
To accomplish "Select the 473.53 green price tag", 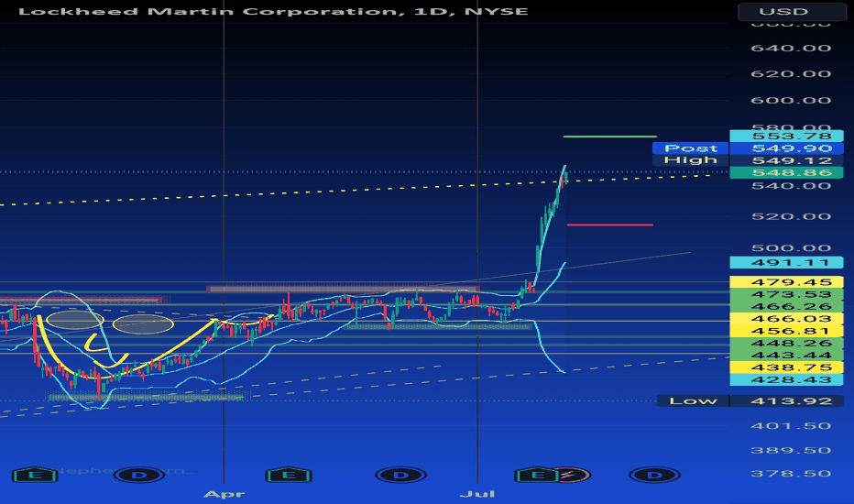I will click(786, 294).
